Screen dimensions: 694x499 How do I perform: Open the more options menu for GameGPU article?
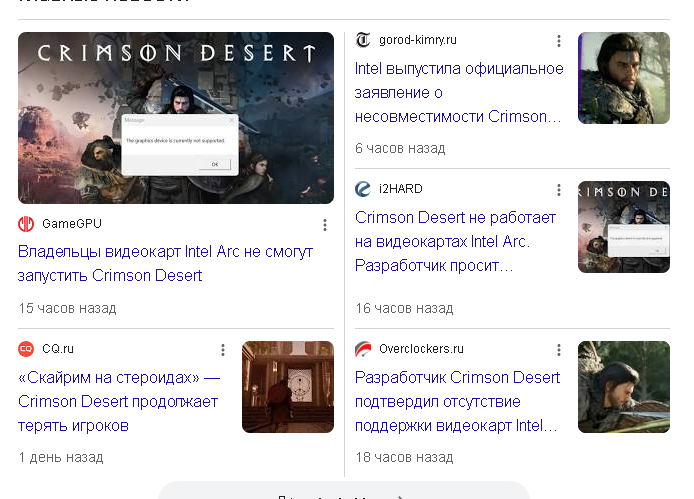[x=325, y=225]
